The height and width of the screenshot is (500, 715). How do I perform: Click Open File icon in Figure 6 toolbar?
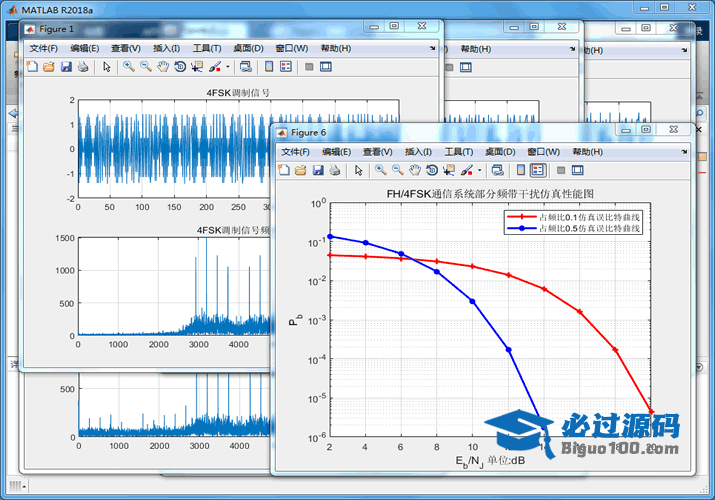point(301,170)
